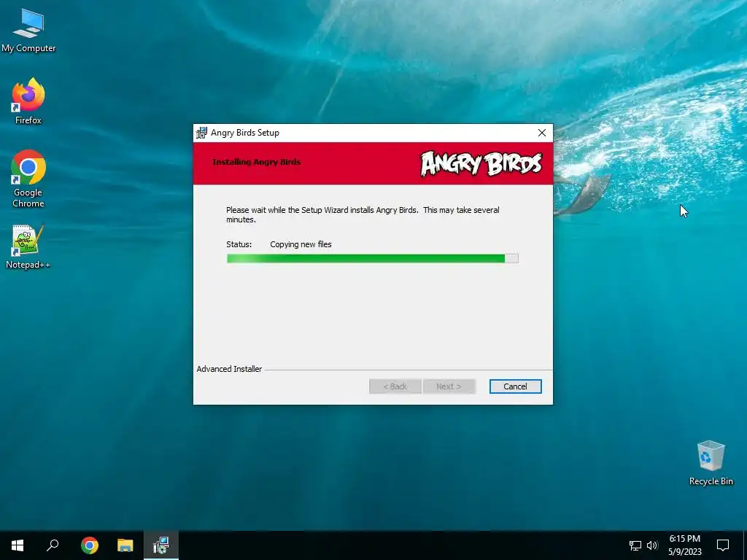Open the notification center icon
The height and width of the screenshot is (560, 747).
(723, 545)
